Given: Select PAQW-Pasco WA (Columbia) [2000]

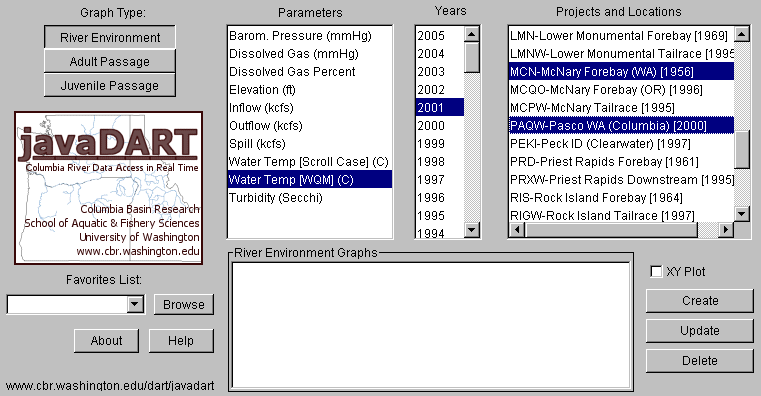Looking at the screenshot, I should click(x=621, y=126).
